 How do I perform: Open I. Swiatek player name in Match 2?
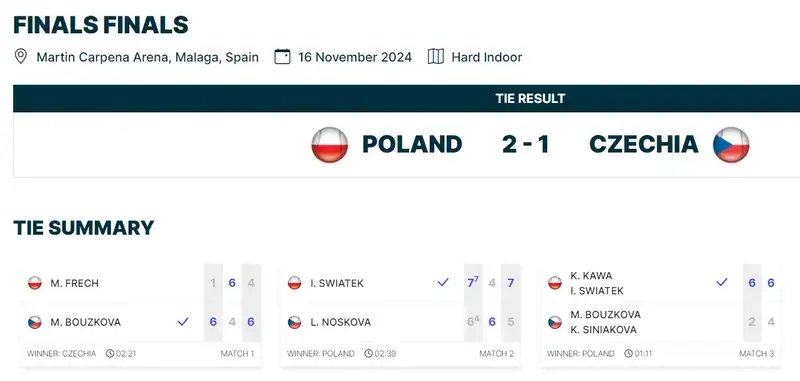click(x=337, y=283)
